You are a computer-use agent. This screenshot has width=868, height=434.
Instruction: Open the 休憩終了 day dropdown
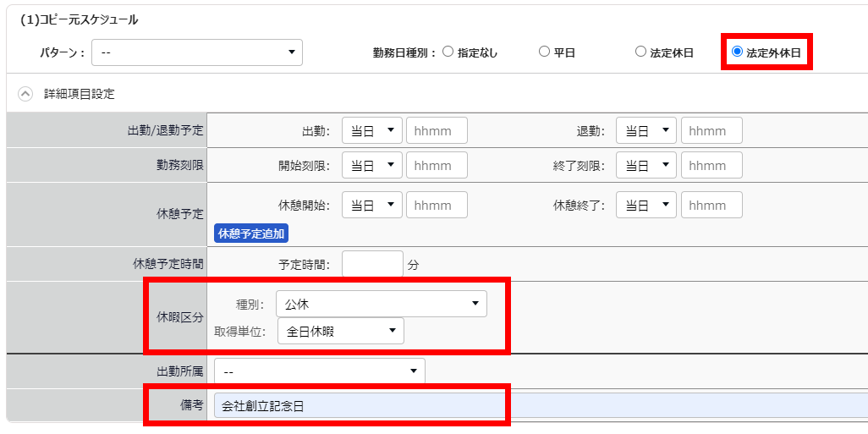[x=646, y=206]
